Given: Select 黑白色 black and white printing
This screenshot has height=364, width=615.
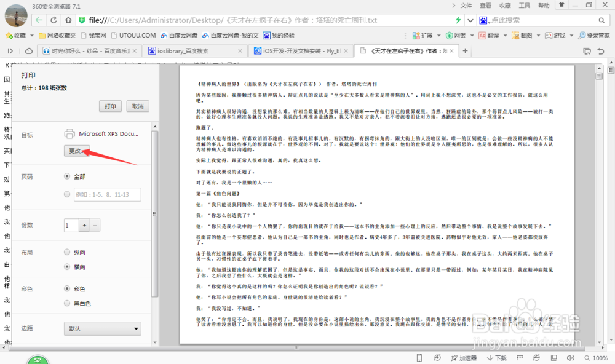Looking at the screenshot, I should pyautogui.click(x=67, y=303).
